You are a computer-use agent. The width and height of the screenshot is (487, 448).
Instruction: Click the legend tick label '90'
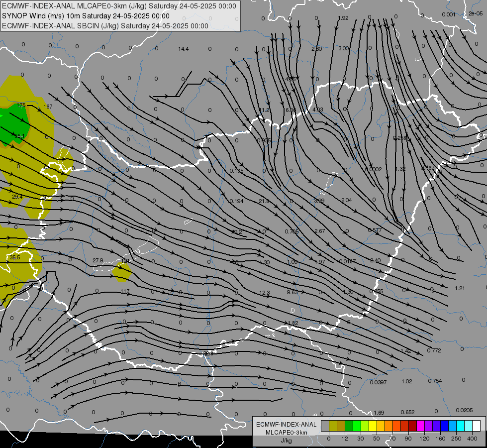[x=408, y=439]
